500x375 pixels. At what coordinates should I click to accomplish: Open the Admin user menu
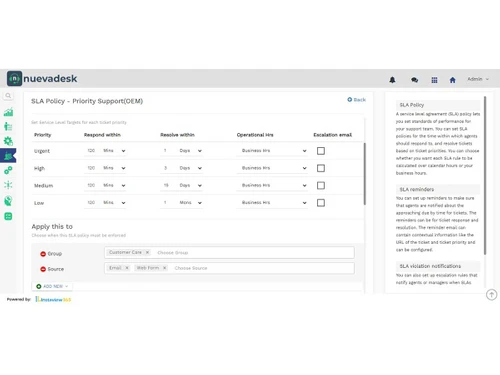(478, 79)
